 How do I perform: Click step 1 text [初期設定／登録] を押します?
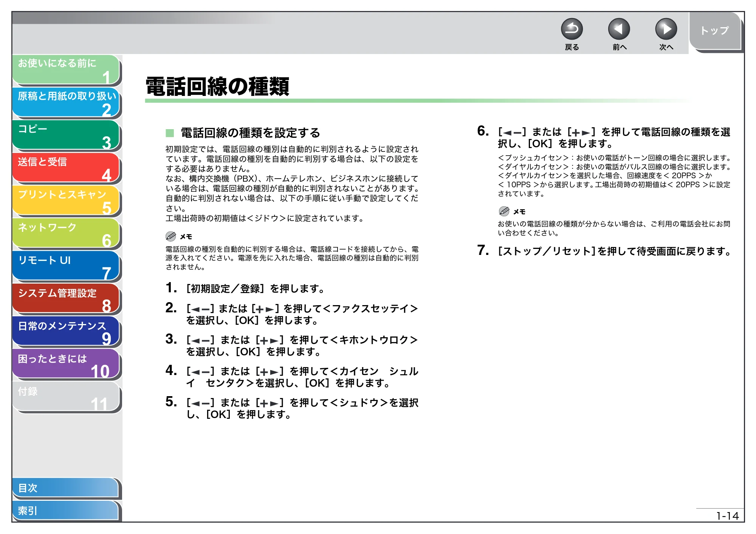point(255,289)
